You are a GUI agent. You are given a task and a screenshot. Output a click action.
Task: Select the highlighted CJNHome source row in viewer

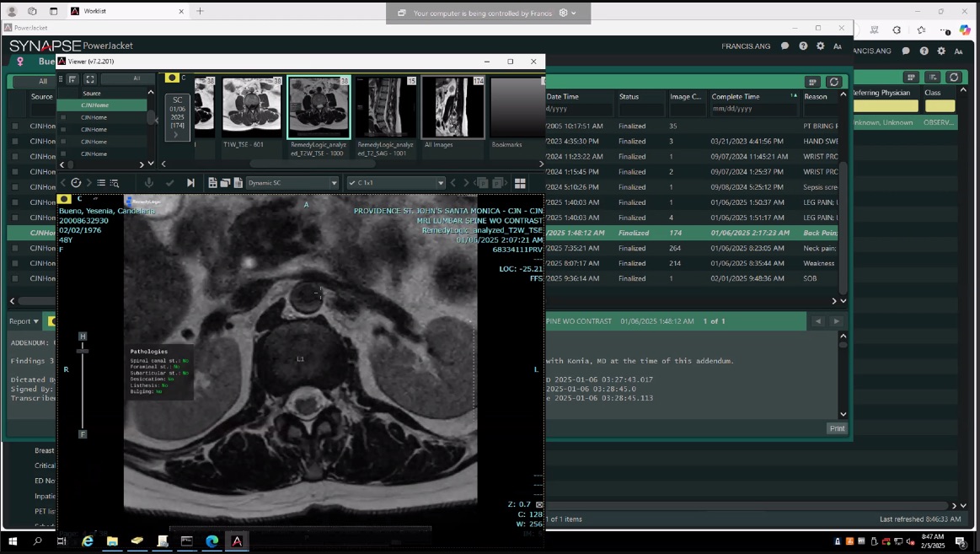[x=103, y=105]
